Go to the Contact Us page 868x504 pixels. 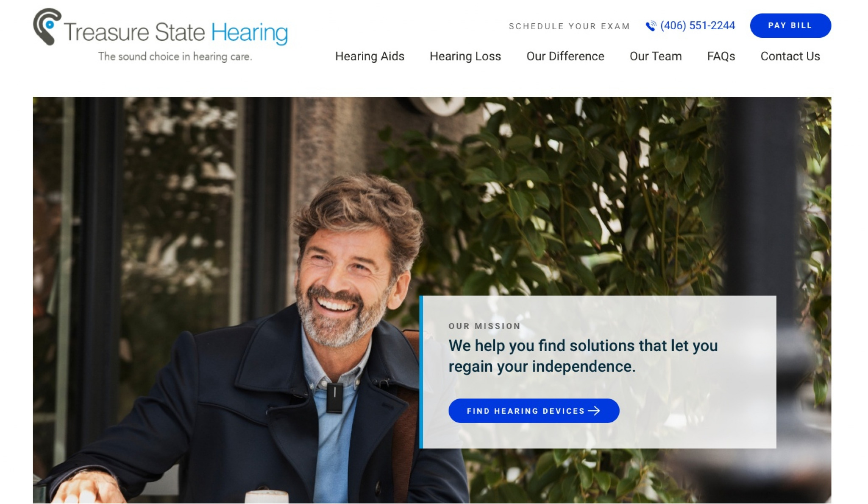(x=790, y=56)
